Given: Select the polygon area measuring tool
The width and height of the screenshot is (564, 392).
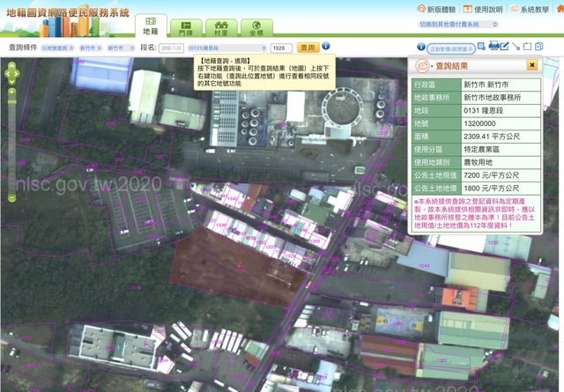Looking at the screenshot, I should (x=527, y=46).
